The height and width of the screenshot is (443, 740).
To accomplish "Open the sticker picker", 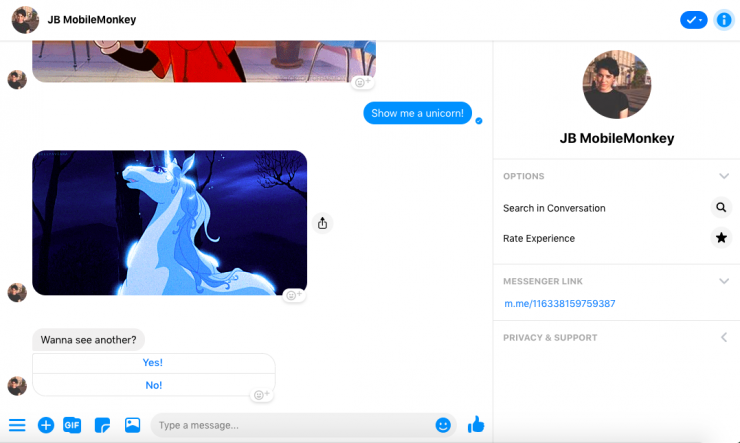I will [102, 425].
